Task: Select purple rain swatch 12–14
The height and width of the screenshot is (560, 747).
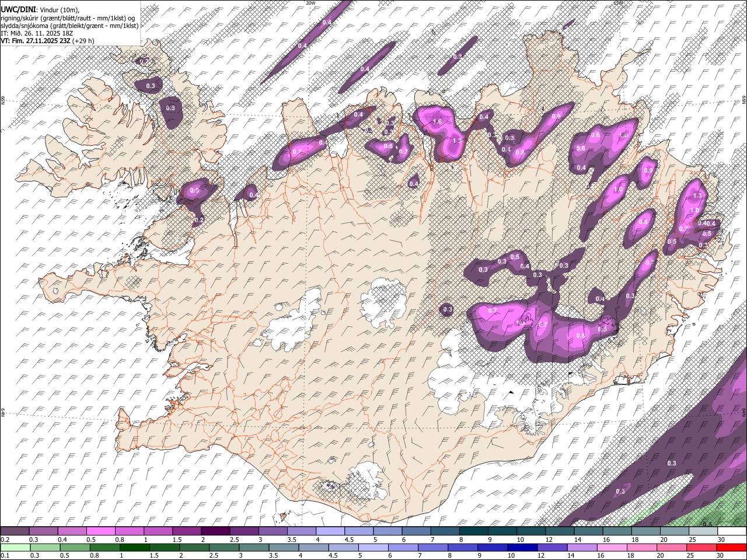Action: point(553,548)
